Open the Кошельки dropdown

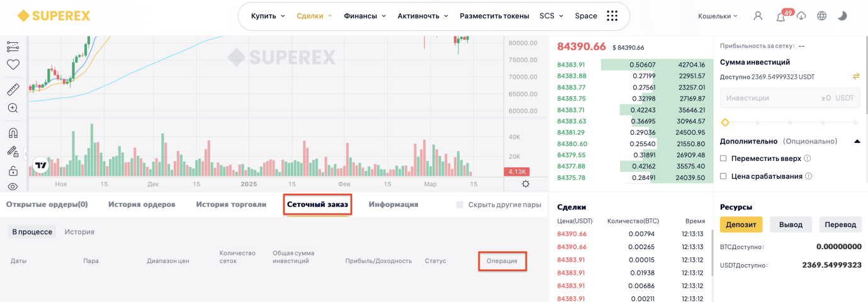point(718,16)
